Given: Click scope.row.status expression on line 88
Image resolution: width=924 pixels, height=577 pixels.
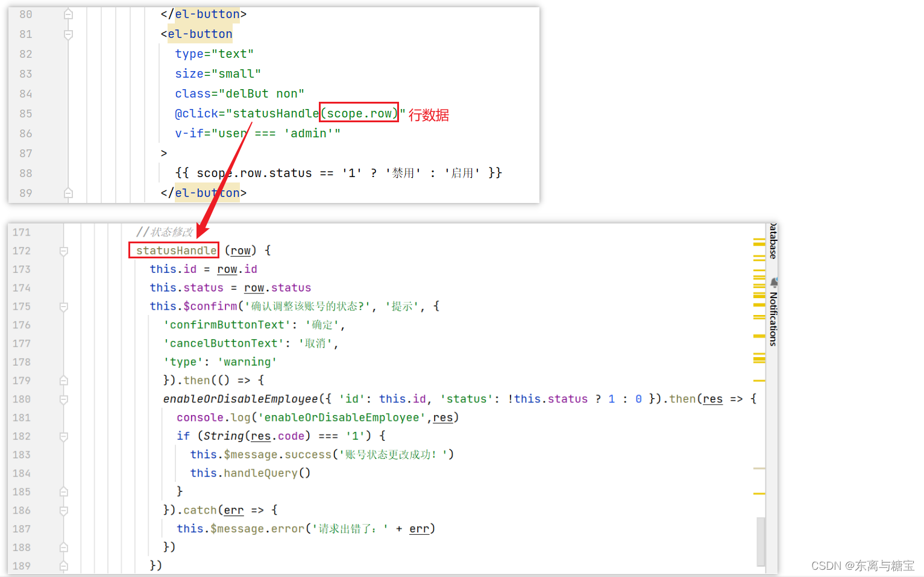Looking at the screenshot, I should pos(254,173).
